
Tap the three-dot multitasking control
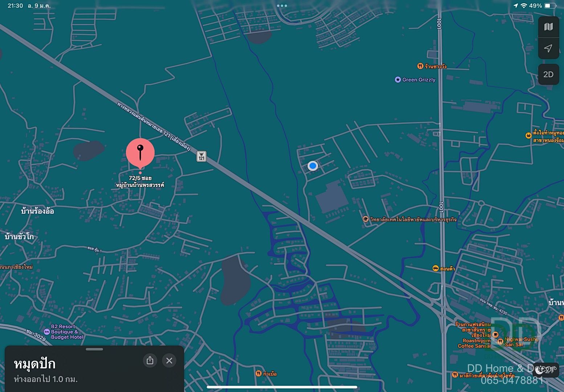[282, 5]
